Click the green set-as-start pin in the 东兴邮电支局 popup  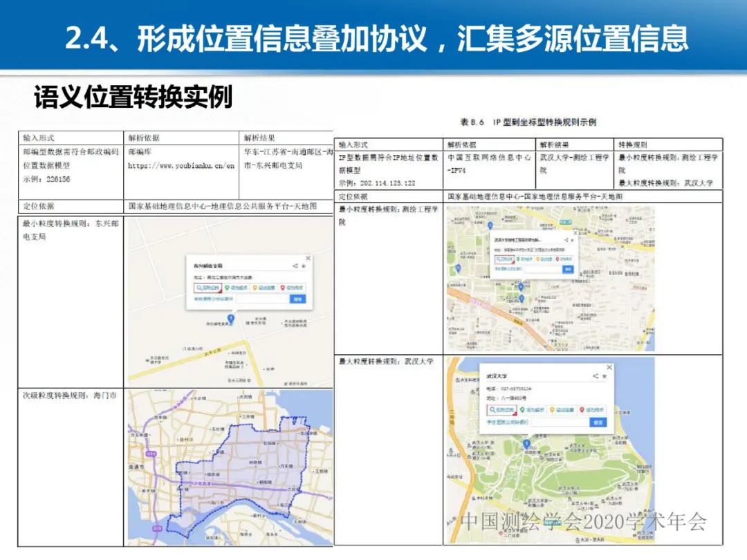point(228,287)
